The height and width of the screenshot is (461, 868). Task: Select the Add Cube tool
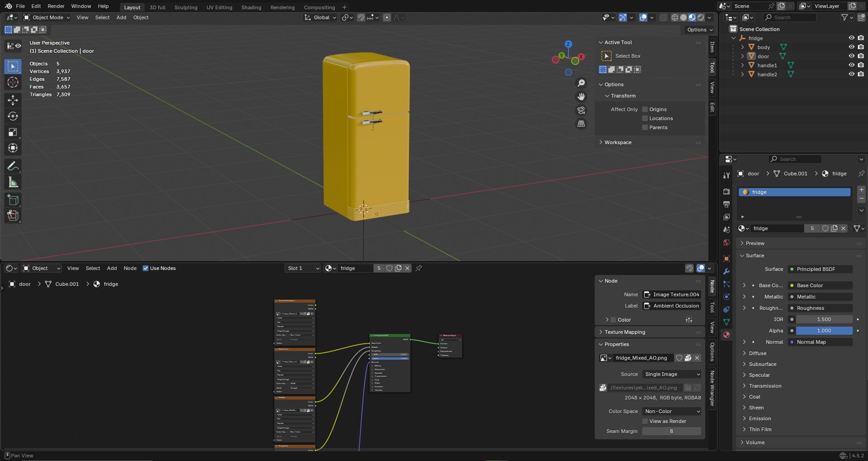coord(13,200)
